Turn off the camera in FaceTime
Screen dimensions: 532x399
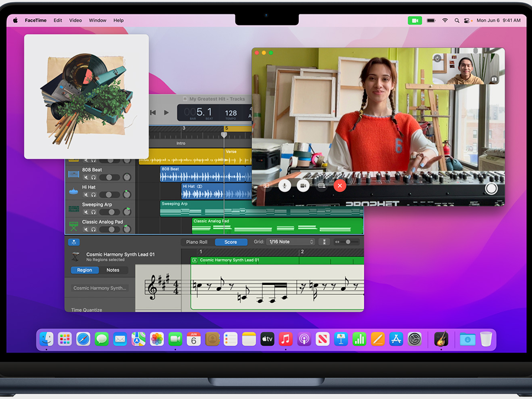(x=303, y=186)
